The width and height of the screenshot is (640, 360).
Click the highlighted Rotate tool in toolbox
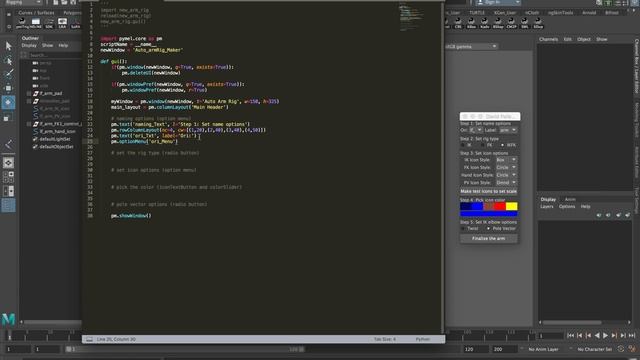[x=8, y=102]
